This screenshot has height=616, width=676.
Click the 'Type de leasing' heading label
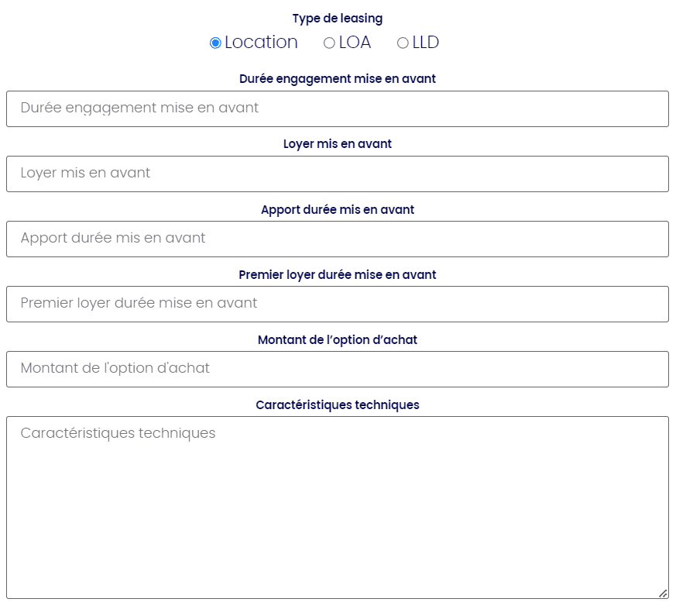click(x=338, y=19)
